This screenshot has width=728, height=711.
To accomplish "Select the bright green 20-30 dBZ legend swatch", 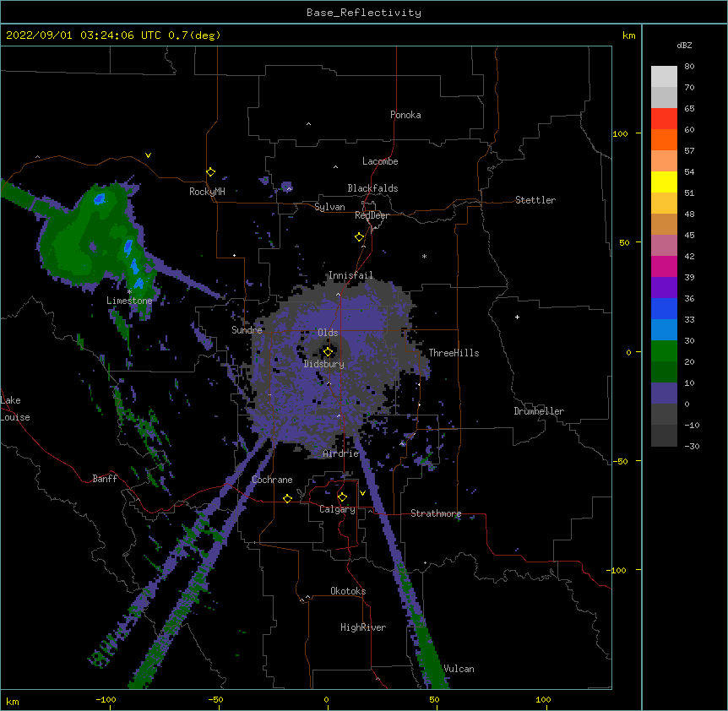I will point(664,351).
